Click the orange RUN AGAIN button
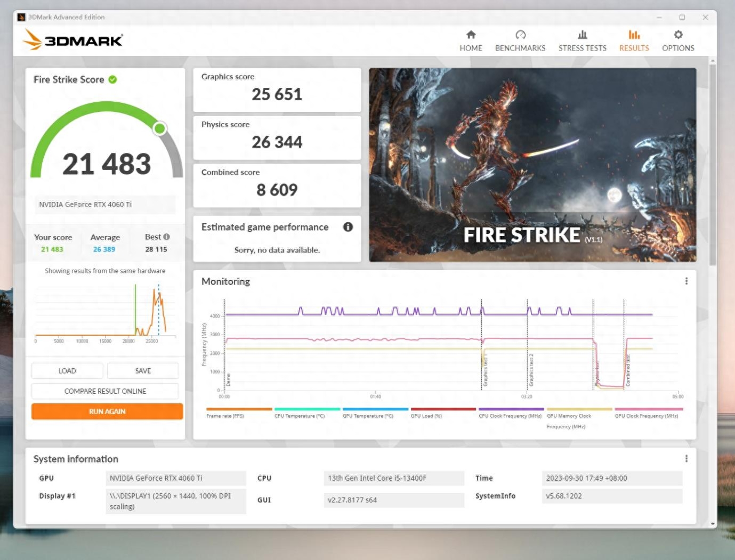735x560 pixels. (x=107, y=411)
